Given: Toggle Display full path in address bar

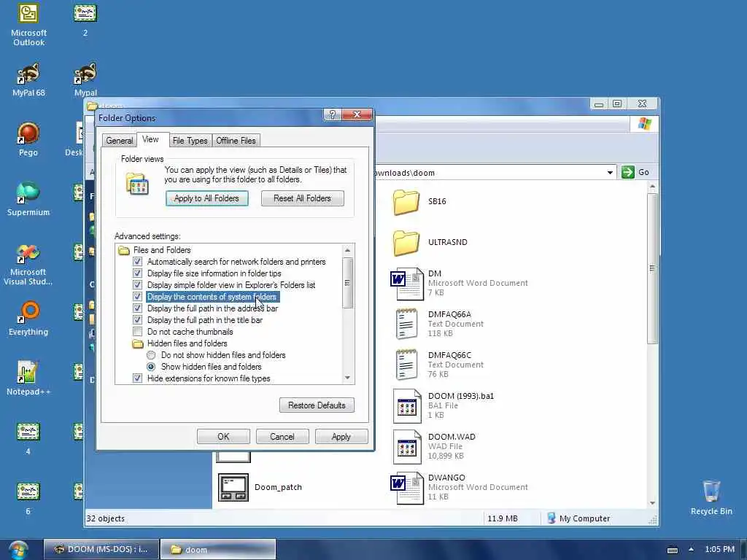Looking at the screenshot, I should [x=137, y=308].
